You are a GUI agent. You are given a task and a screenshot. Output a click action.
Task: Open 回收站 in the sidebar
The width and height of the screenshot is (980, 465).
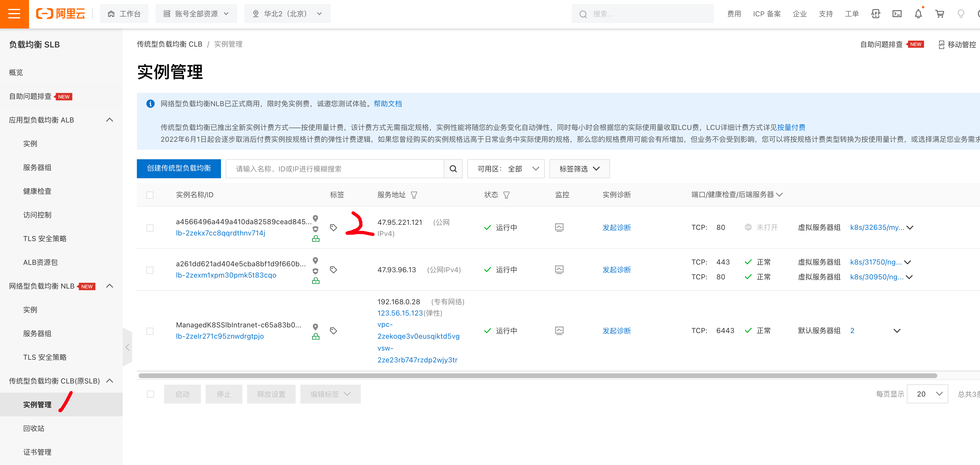pos(33,428)
